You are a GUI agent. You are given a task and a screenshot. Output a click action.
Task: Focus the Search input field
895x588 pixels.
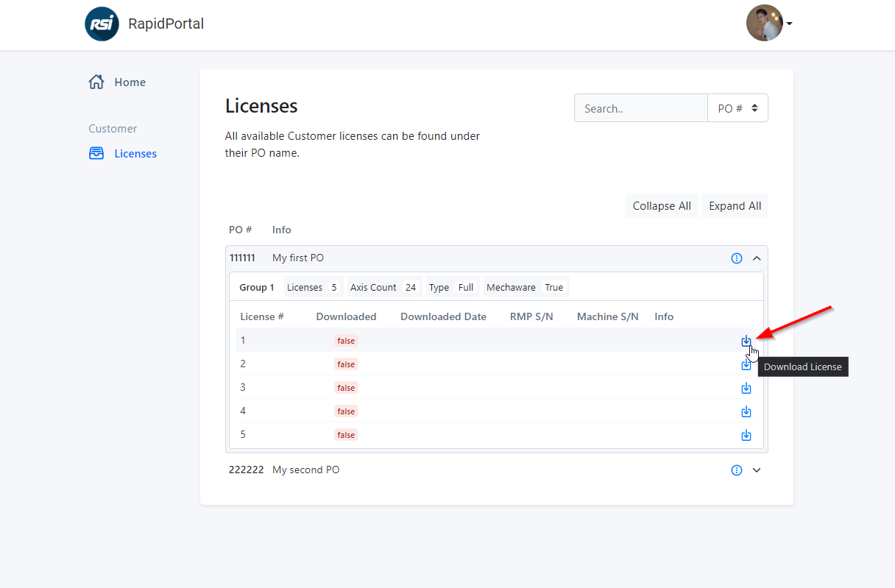(641, 108)
